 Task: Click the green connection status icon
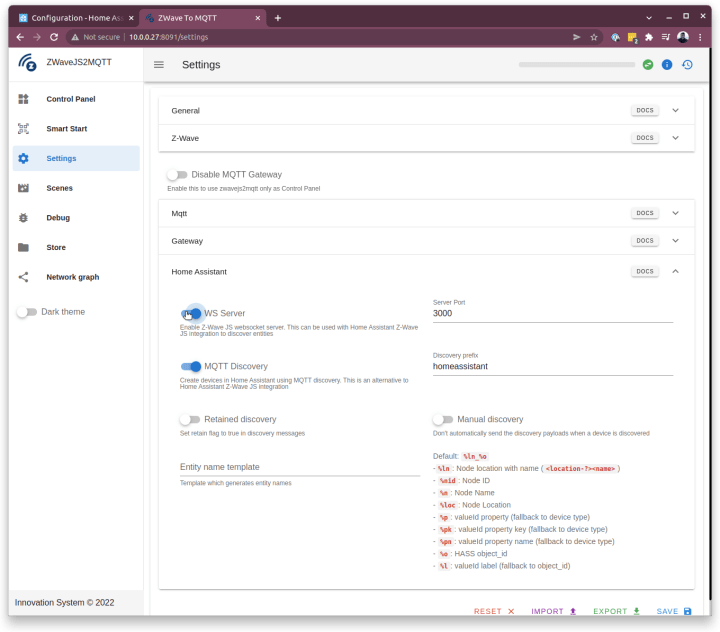coord(647,65)
